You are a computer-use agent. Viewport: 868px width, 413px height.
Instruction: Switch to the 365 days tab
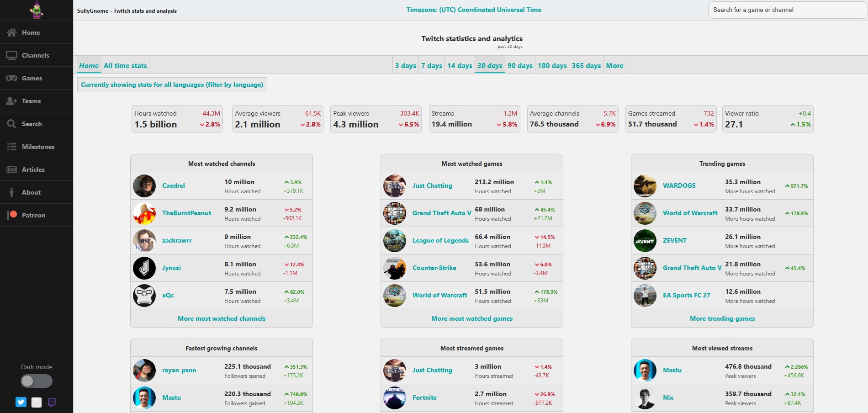586,65
